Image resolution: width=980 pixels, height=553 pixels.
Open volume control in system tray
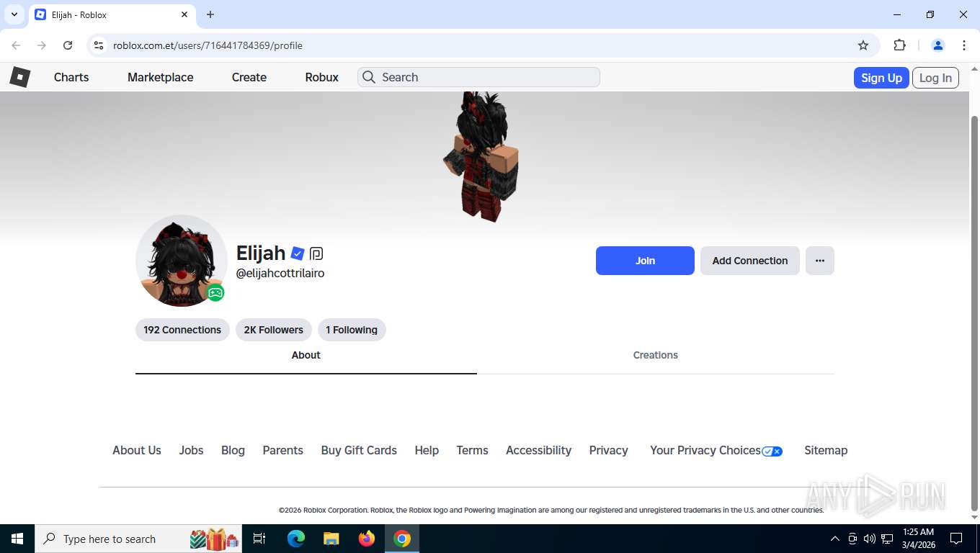point(870,539)
